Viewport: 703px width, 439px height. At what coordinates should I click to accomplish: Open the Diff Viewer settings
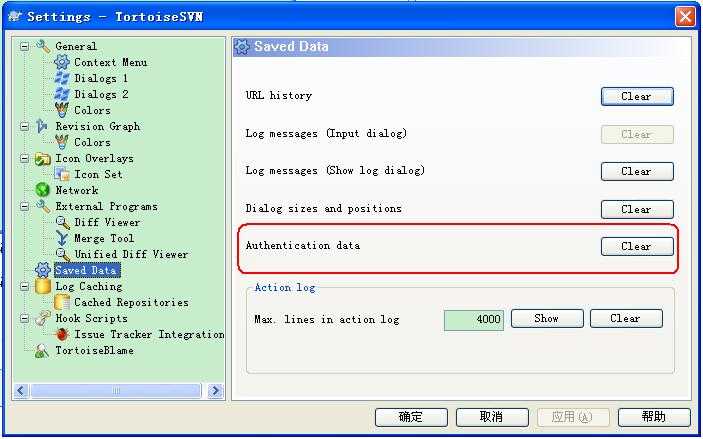pos(107,222)
